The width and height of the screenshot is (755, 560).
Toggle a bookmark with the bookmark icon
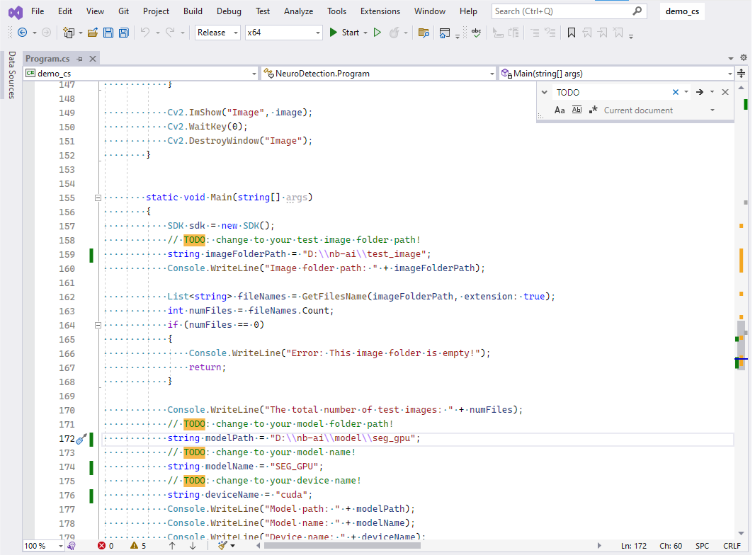pos(572,33)
